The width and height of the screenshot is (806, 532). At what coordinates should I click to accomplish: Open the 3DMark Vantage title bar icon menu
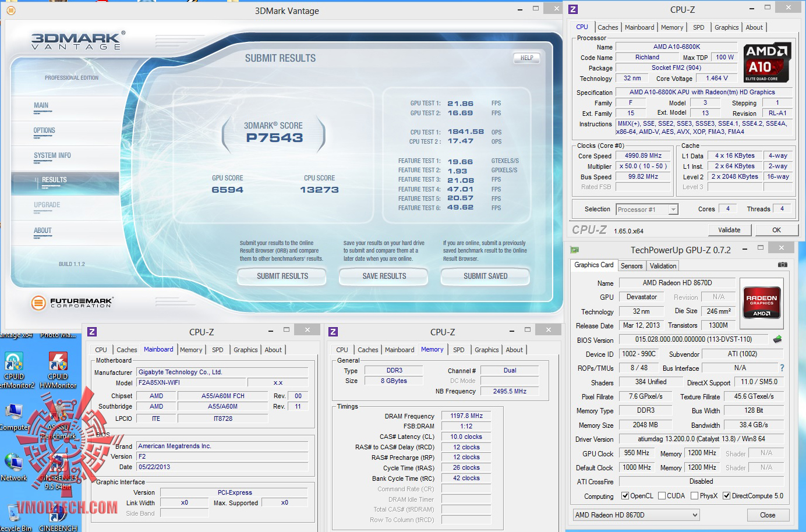pyautogui.click(x=10, y=10)
